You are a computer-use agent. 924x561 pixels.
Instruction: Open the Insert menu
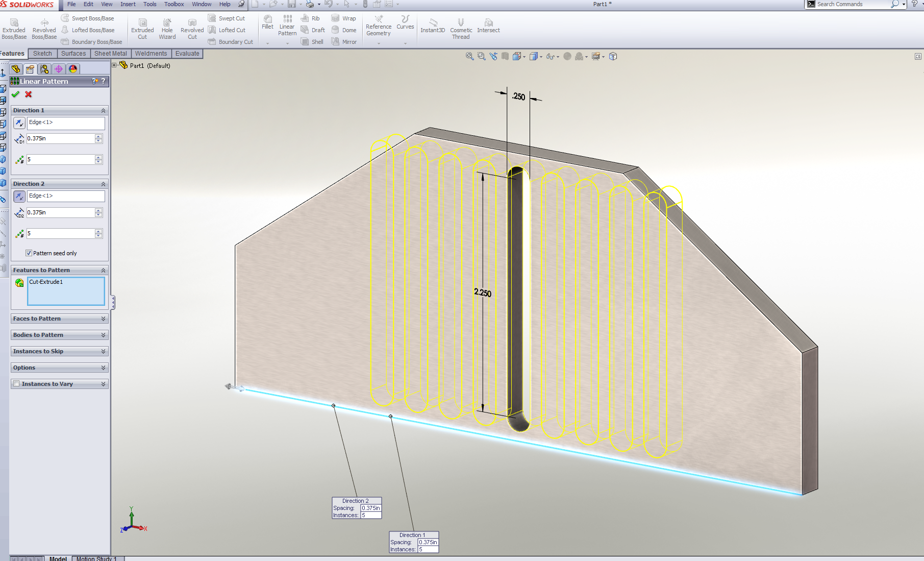(x=128, y=4)
